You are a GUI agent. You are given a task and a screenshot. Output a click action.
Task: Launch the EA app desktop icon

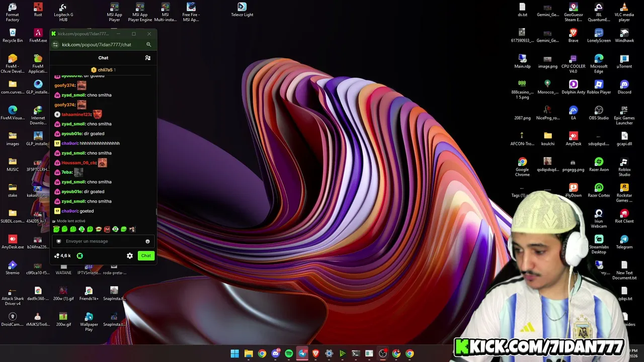pos(573,113)
